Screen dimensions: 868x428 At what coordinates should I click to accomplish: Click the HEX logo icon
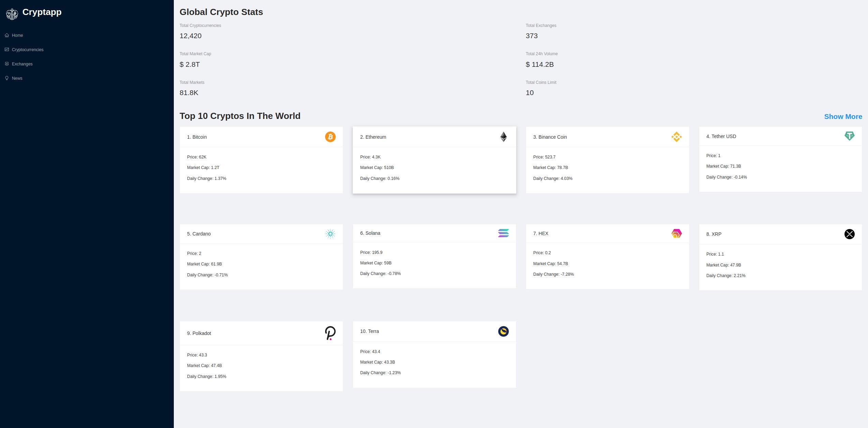click(x=676, y=233)
